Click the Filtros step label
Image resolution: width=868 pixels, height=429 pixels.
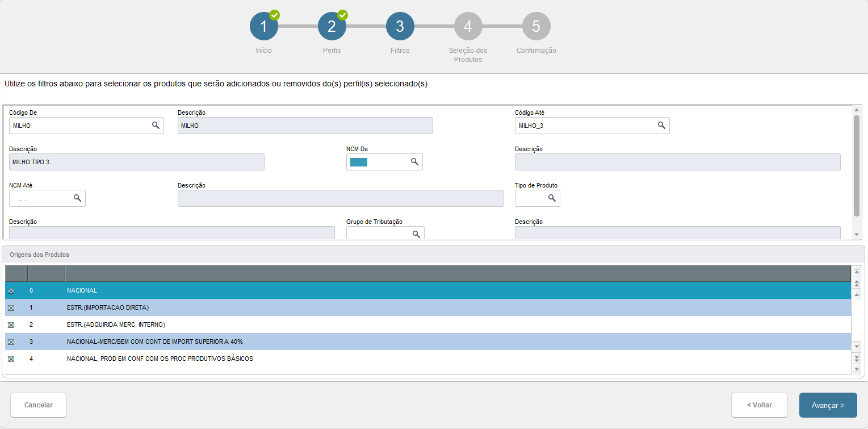pyautogui.click(x=400, y=51)
